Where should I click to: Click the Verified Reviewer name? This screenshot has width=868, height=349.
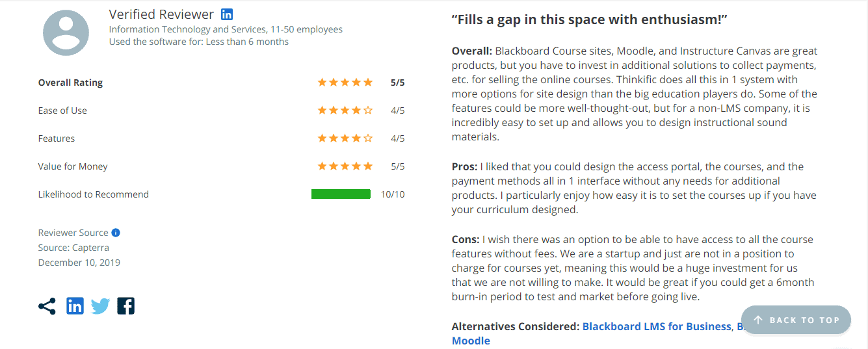(x=161, y=14)
